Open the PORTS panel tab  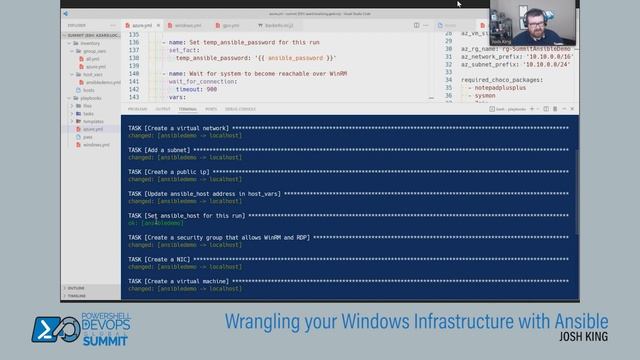point(211,109)
